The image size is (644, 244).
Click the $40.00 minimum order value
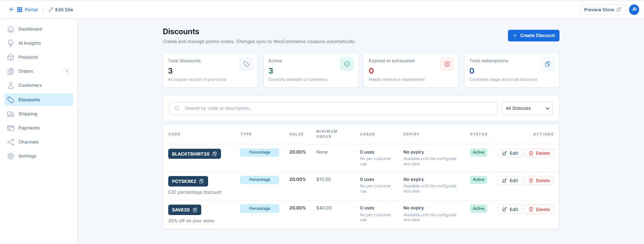(x=324, y=208)
